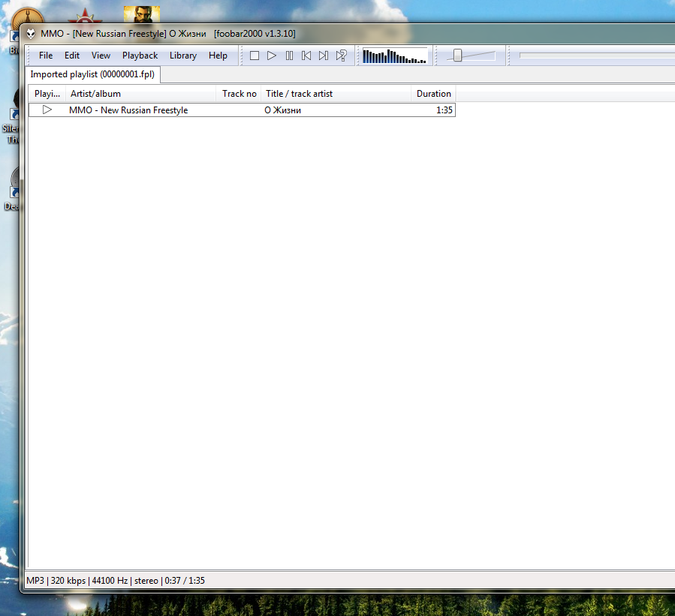Image resolution: width=675 pixels, height=616 pixels.
Task: Click the seek bar
Action: pos(597,56)
